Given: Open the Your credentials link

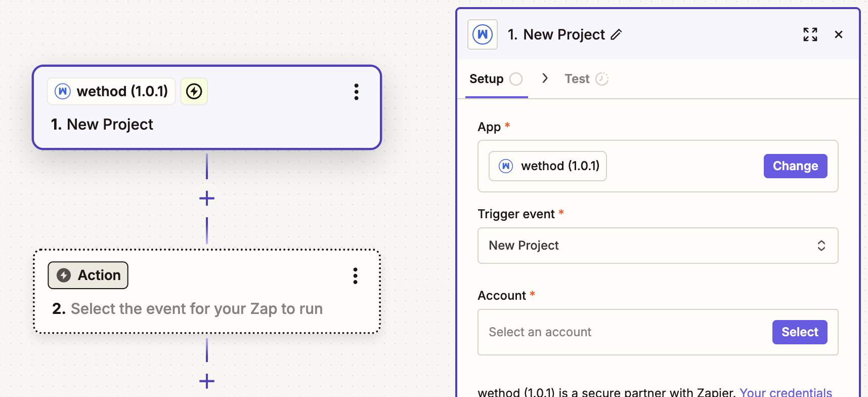Looking at the screenshot, I should point(786,392).
